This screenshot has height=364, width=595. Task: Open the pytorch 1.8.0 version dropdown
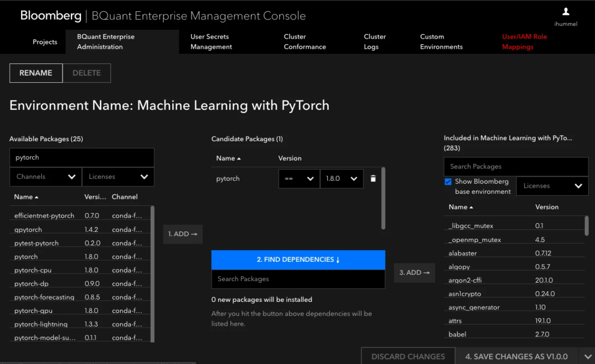341,179
